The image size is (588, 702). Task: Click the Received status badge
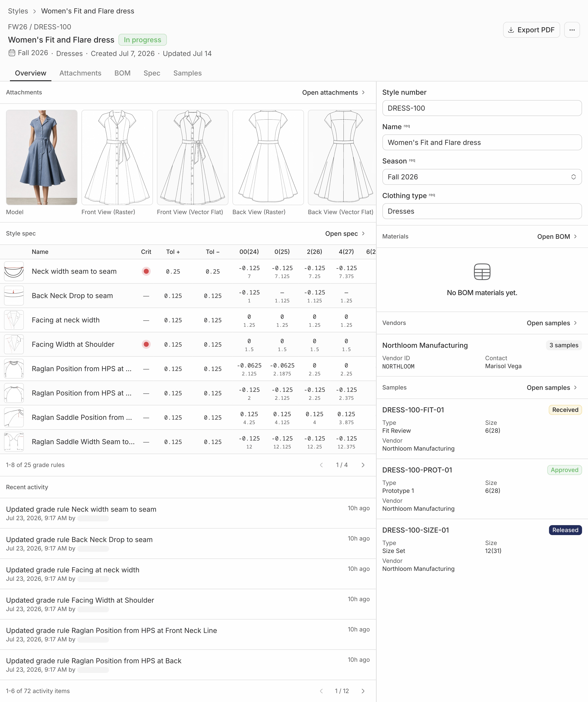(565, 410)
